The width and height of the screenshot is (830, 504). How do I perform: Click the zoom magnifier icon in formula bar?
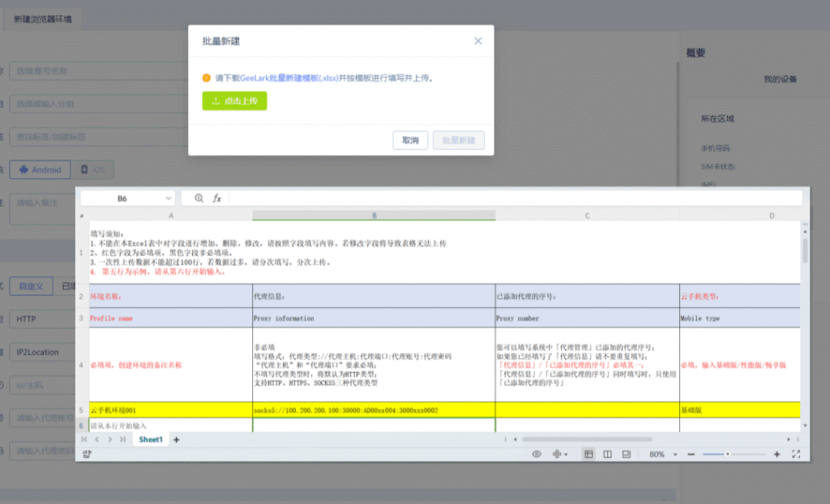[199, 199]
